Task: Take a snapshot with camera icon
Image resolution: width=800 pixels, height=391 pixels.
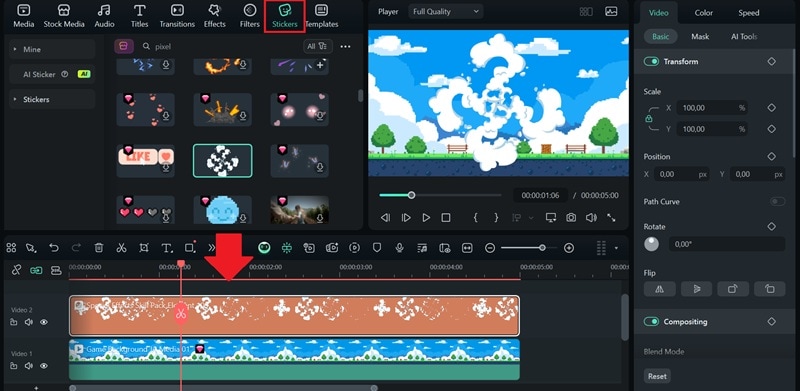Action: click(571, 217)
